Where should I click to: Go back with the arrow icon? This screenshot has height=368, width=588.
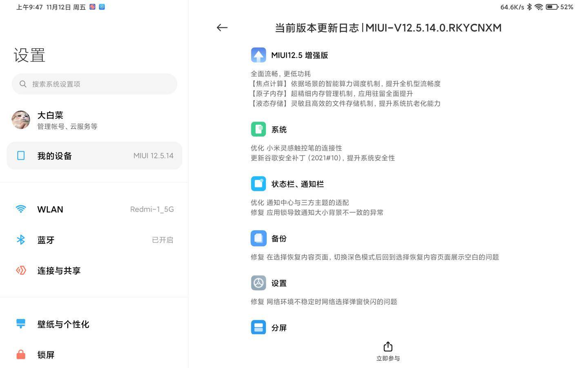point(222,28)
